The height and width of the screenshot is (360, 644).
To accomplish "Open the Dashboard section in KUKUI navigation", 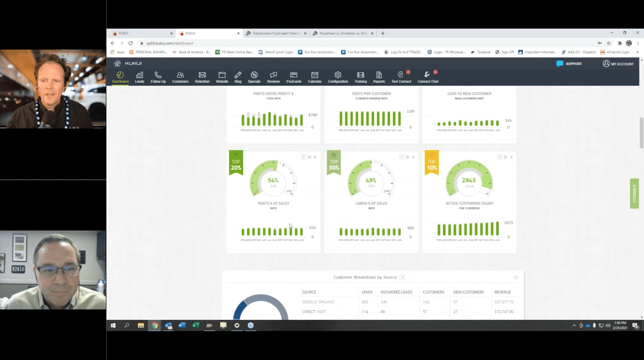I will 120,77.
